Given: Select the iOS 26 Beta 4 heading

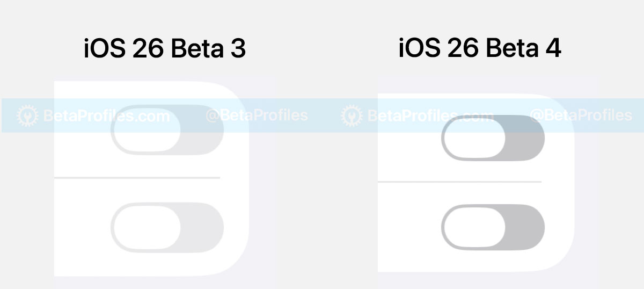Looking at the screenshot, I should 480,48.
